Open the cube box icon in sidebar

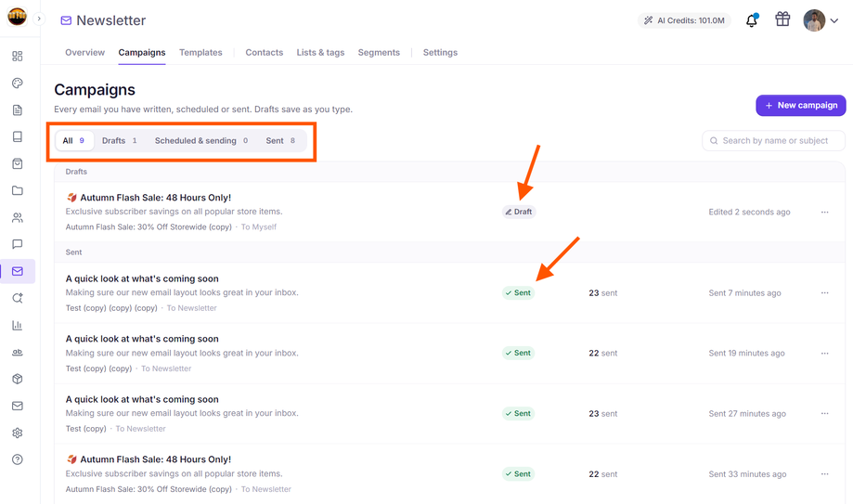tap(18, 379)
